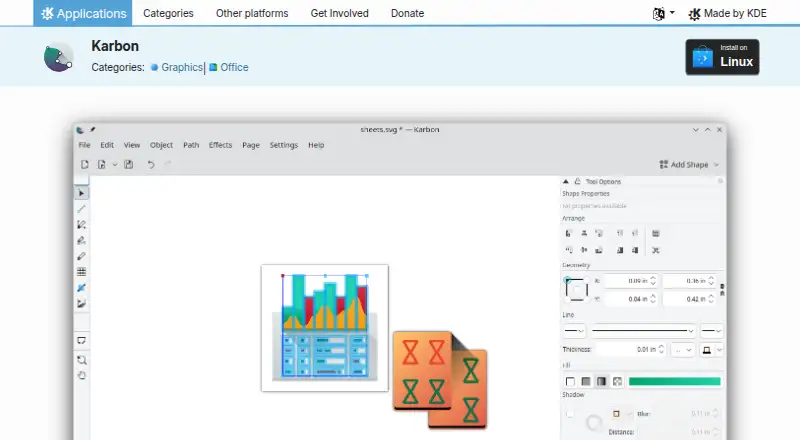Click the pencil freehand path tool
The image size is (800, 440).
coord(81,256)
